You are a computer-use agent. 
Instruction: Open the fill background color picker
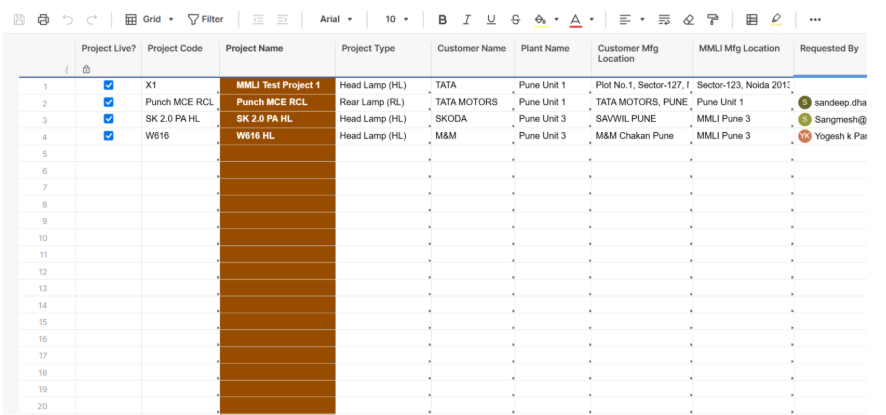(x=541, y=19)
